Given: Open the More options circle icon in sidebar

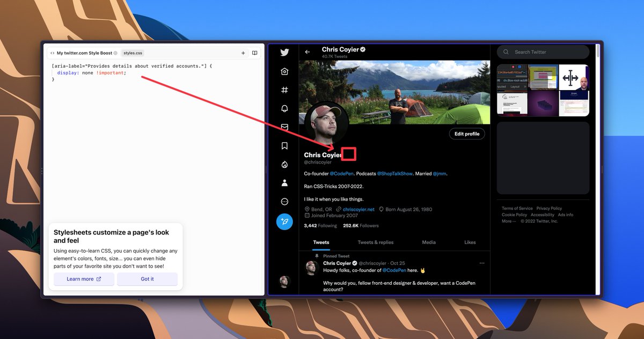Looking at the screenshot, I should pos(284,201).
